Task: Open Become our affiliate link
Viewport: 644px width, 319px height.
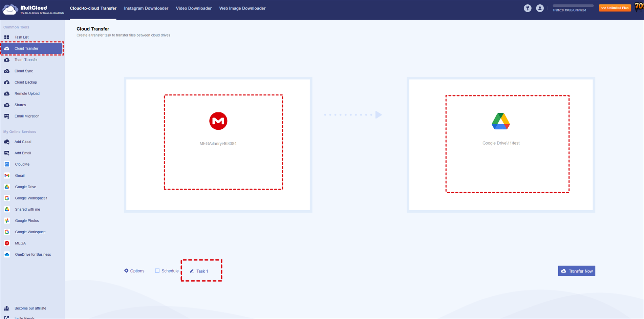Action: coord(30,309)
